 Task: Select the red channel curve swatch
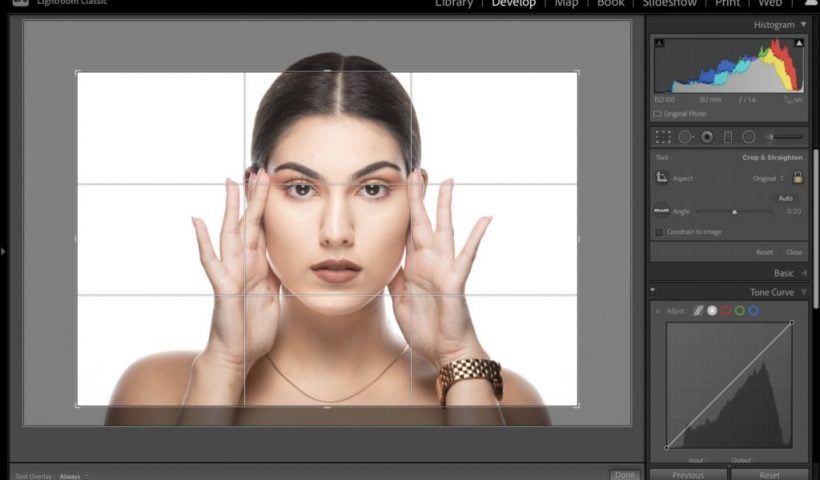pyautogui.click(x=726, y=311)
